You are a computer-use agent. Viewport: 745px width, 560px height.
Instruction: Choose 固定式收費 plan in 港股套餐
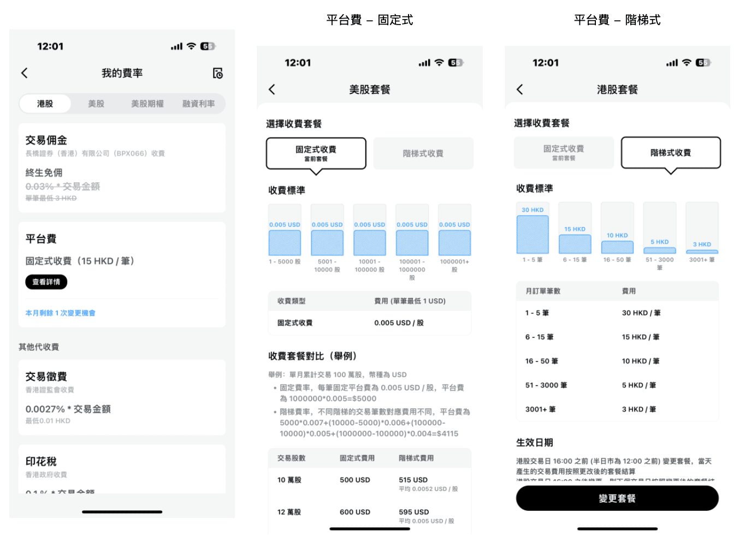tap(564, 152)
